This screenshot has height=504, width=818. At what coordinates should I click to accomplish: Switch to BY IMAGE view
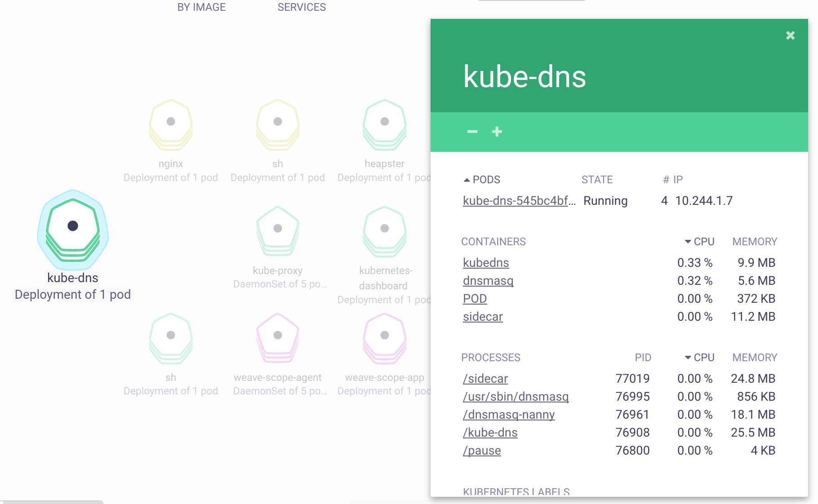pyautogui.click(x=201, y=7)
